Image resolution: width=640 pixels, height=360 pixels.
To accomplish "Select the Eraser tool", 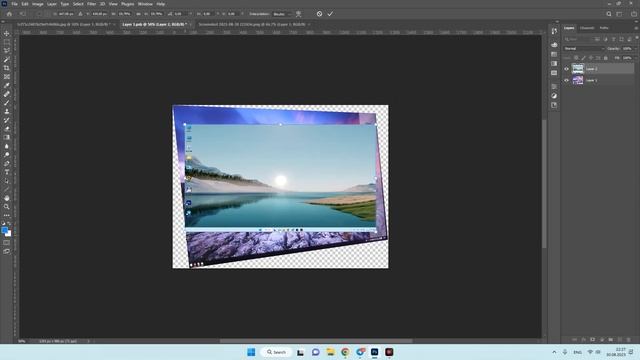I will pos(7,129).
